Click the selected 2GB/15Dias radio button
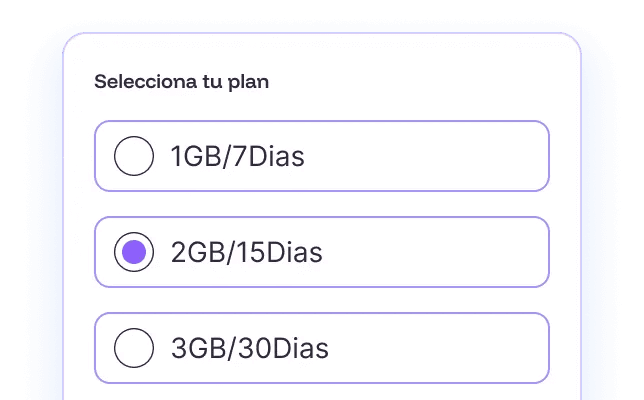Image resolution: width=644 pixels, height=400 pixels. click(134, 252)
